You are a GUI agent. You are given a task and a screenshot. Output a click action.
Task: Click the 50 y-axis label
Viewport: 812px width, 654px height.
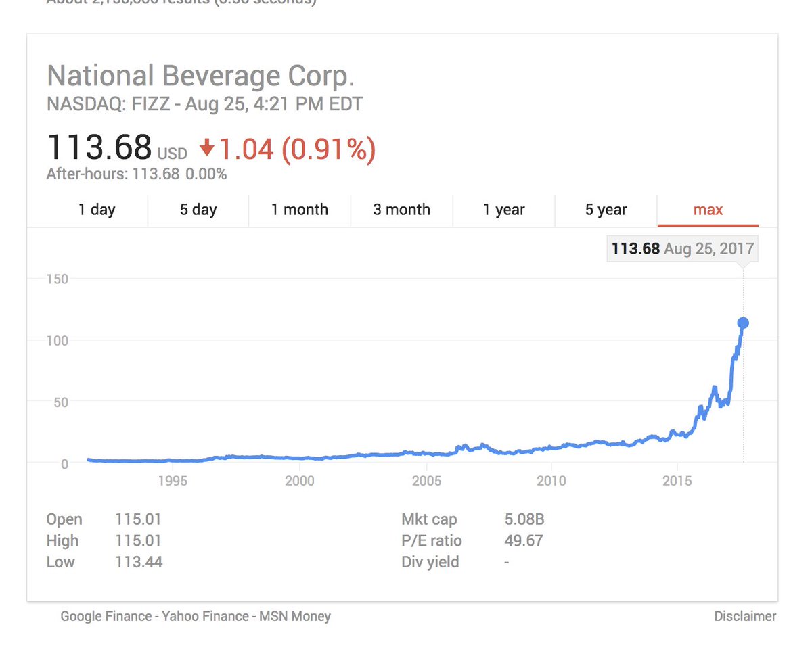pyautogui.click(x=61, y=402)
